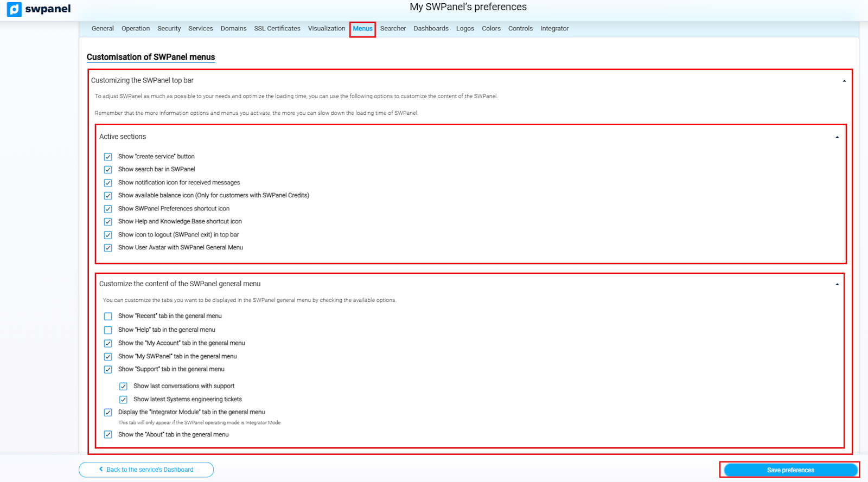The height and width of the screenshot is (482, 868).
Task: Uncheck 'Show latest Systems engineering tickets'
Action: 123,400
